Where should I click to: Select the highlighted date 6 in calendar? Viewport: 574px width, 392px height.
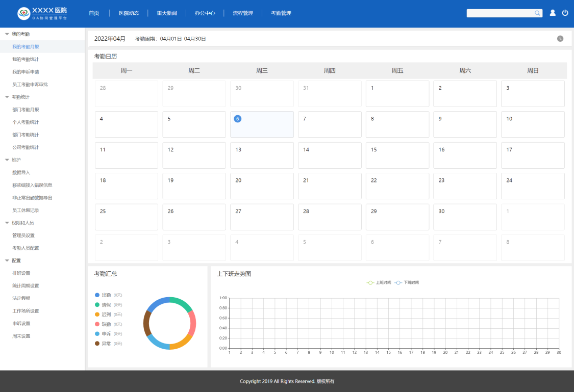[237, 119]
